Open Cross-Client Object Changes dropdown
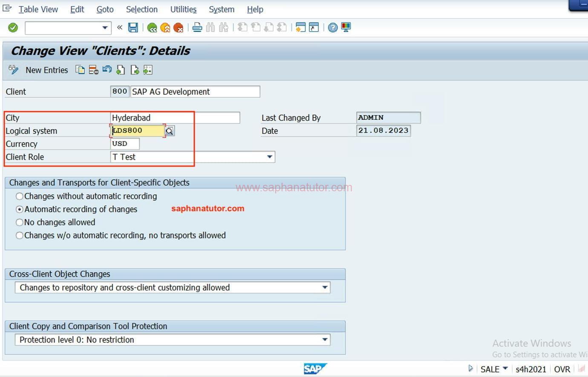588x377 pixels. coord(325,288)
